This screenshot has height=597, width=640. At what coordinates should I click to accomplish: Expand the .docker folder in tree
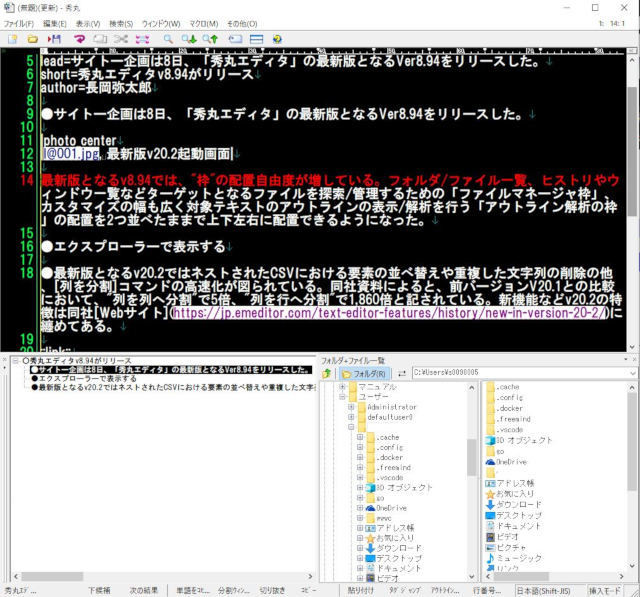[x=360, y=457]
